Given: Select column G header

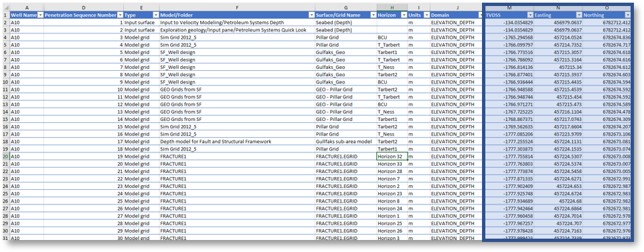Looking at the screenshot, I should click(345, 8).
